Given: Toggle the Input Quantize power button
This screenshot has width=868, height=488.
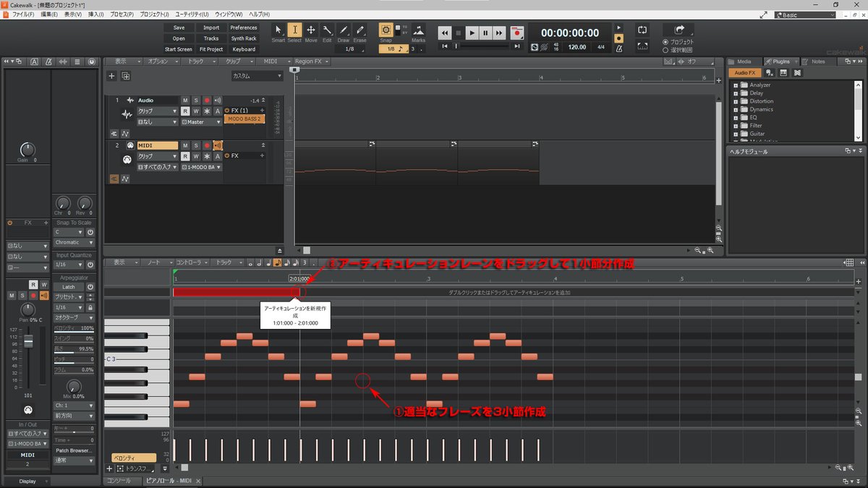Looking at the screenshot, I should coord(90,265).
